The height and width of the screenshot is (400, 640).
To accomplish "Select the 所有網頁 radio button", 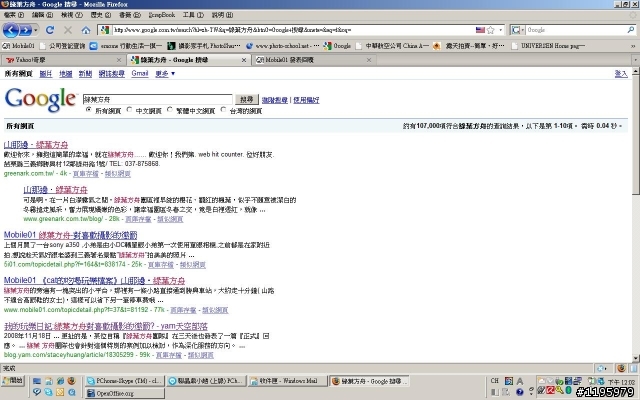I will pyautogui.click(x=89, y=110).
